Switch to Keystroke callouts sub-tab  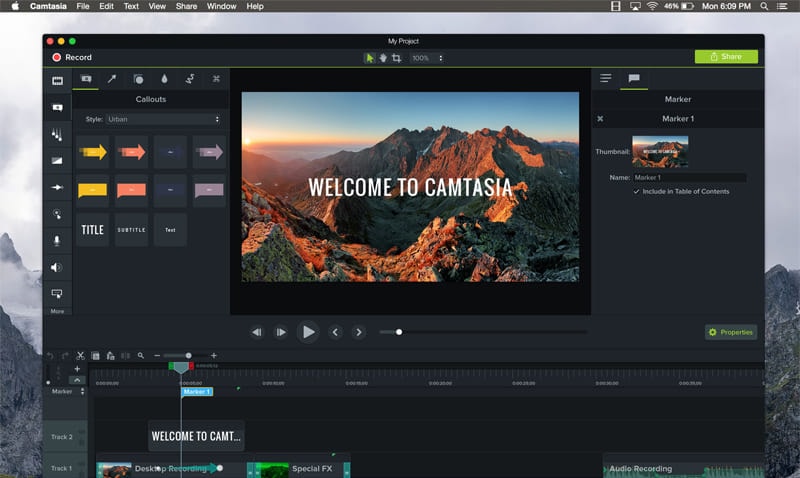pos(216,79)
